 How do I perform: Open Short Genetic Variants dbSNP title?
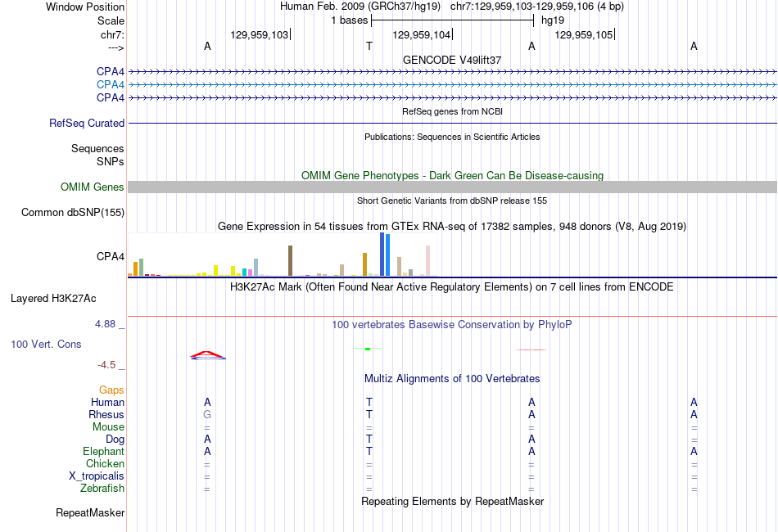[452, 201]
